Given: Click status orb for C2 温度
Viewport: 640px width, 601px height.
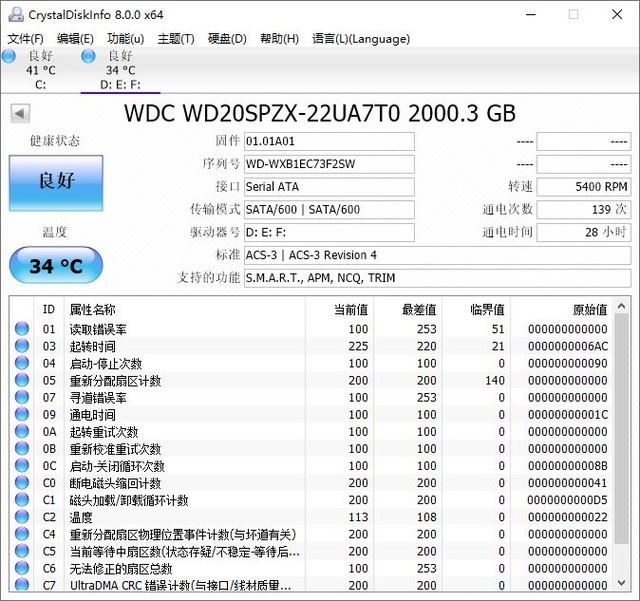Looking at the screenshot, I should (x=22, y=517).
